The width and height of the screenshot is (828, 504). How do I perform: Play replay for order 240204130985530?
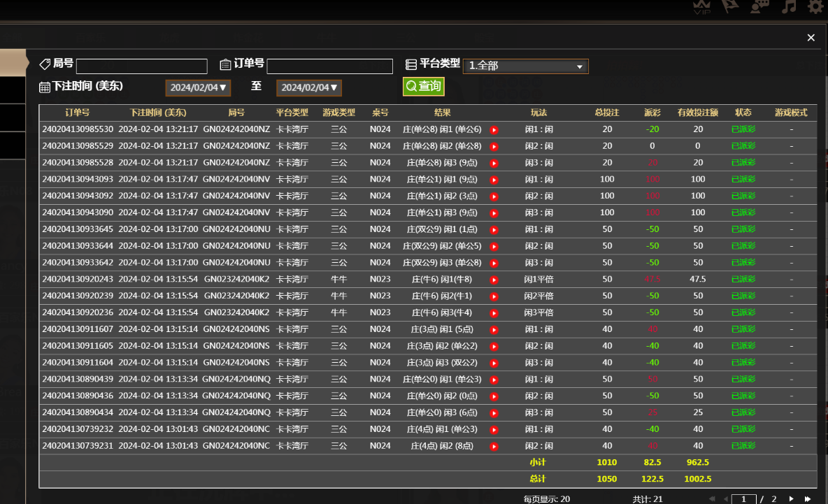494,130
